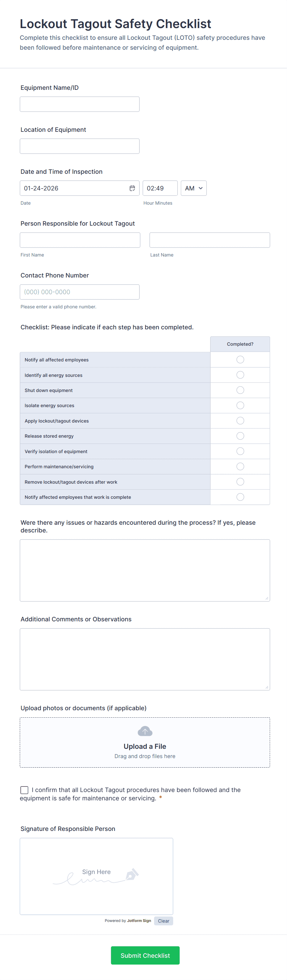Click the Submit Checklist button

(145, 955)
